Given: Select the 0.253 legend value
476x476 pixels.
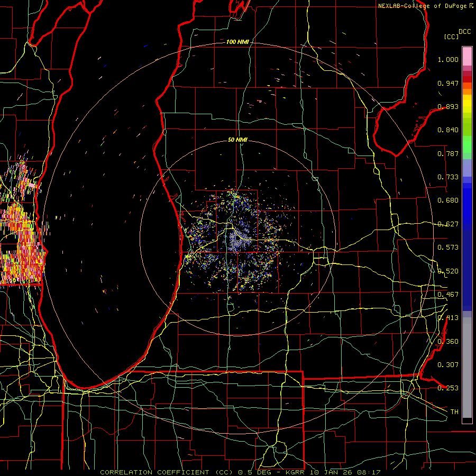Looking at the screenshot, I should point(448,388).
